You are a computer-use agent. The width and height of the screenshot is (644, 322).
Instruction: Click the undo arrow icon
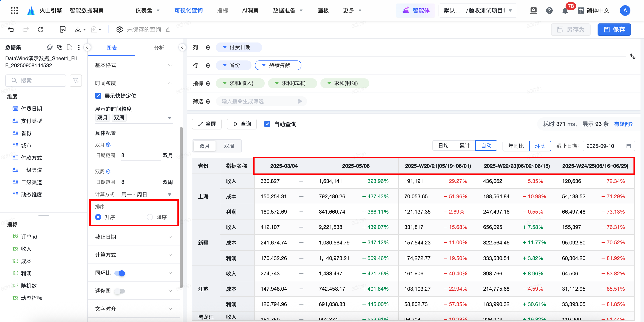click(x=11, y=30)
